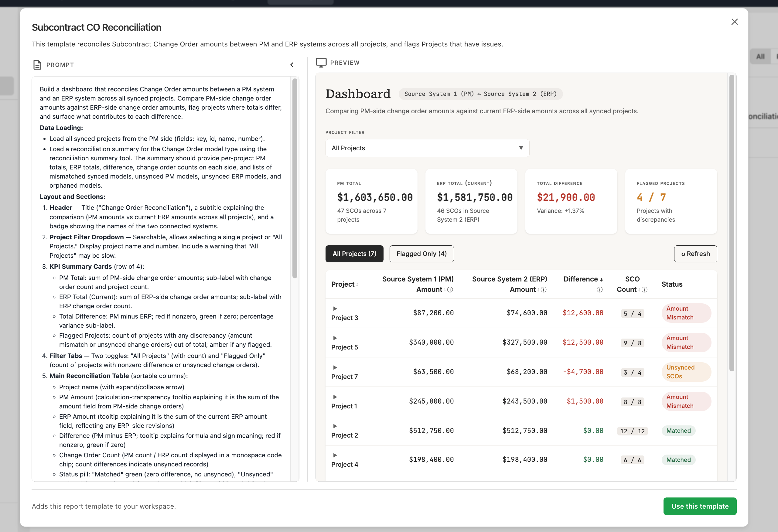
Task: Sort by the Difference column header
Action: click(x=583, y=279)
